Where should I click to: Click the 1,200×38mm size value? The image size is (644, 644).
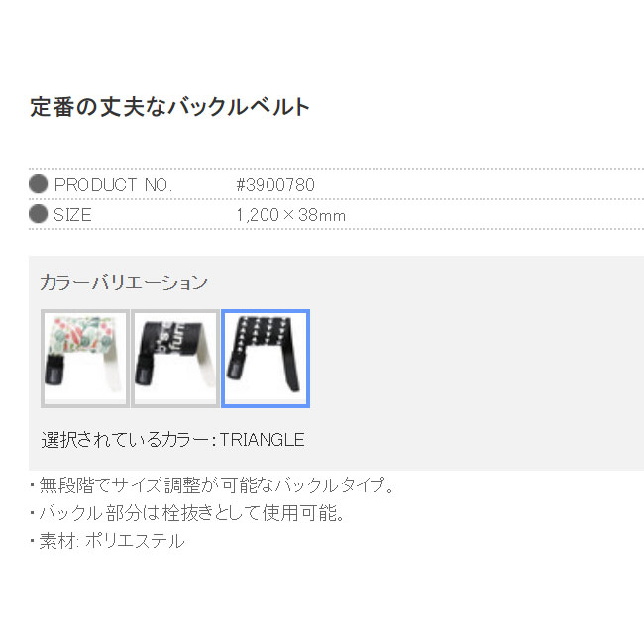tap(290, 215)
